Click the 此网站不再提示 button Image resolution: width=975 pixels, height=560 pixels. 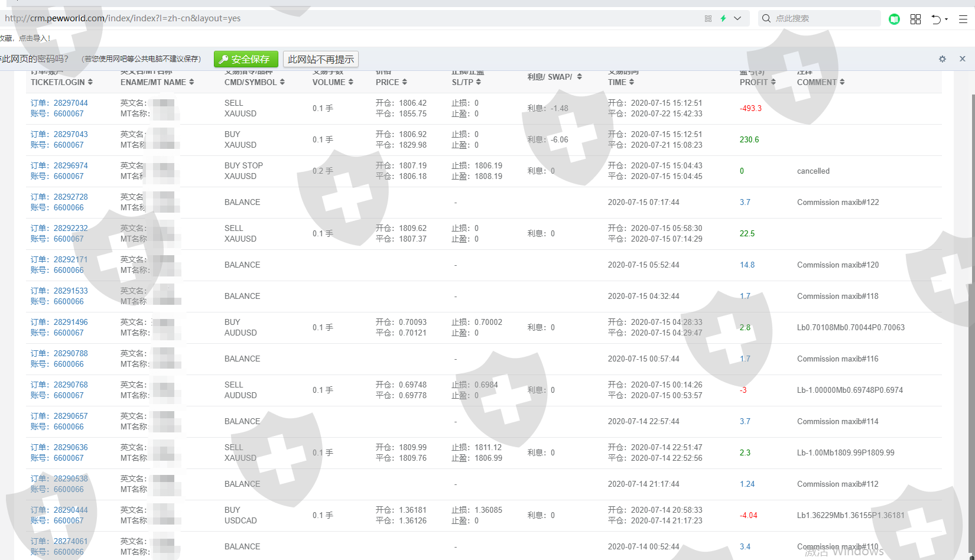click(x=321, y=59)
